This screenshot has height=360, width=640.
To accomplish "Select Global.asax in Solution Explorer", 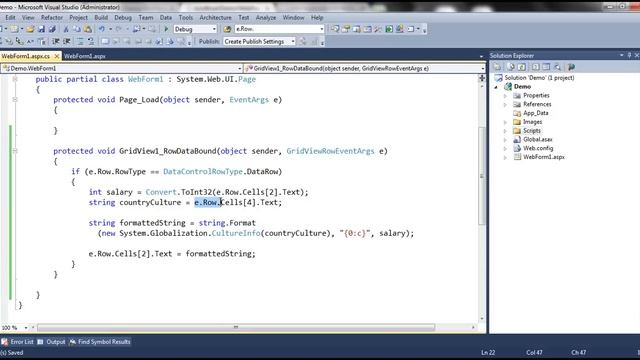I will tap(538, 140).
